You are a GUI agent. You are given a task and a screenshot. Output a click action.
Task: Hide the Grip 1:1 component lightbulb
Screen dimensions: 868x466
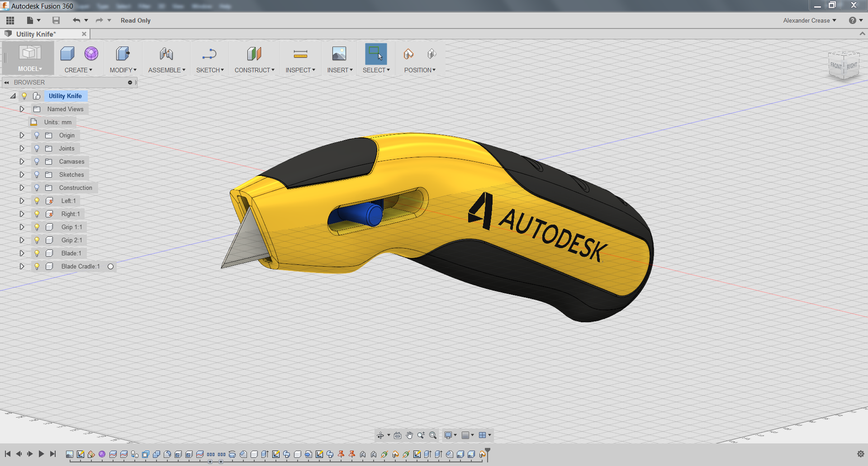[36, 227]
